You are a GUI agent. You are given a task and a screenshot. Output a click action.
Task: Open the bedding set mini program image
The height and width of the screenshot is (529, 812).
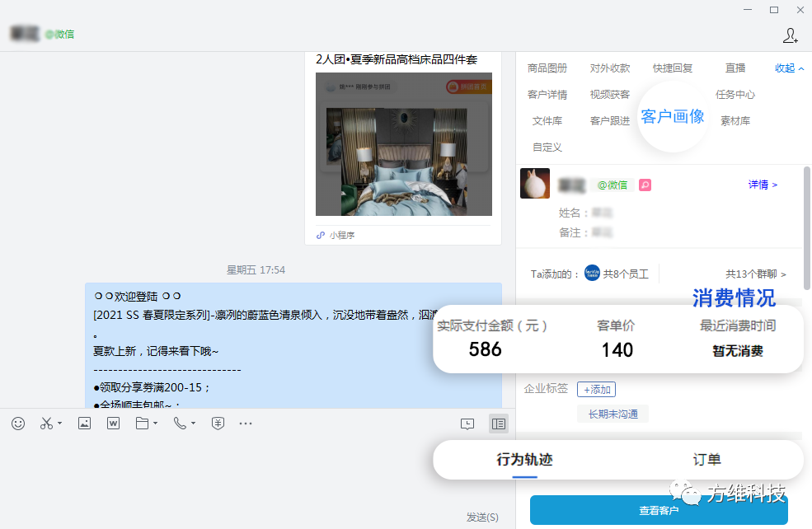[x=403, y=144]
